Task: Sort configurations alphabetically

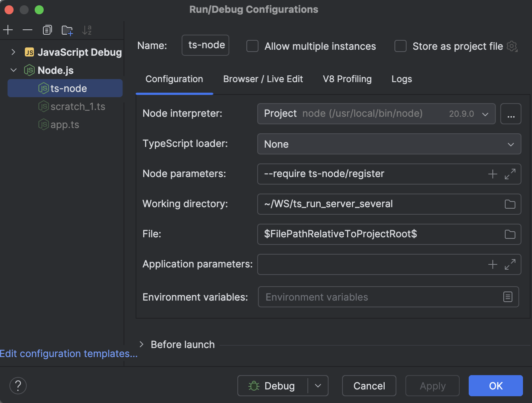Action: click(x=87, y=30)
